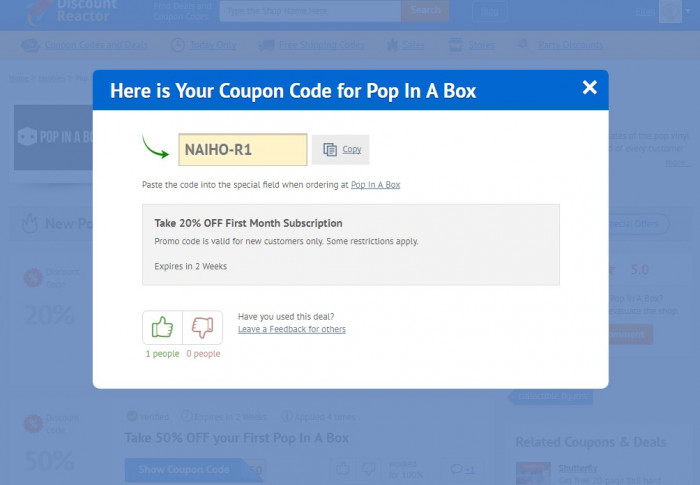Image resolution: width=700 pixels, height=485 pixels.
Task: Click thumbs down on the 50% offer
Action: tap(369, 469)
